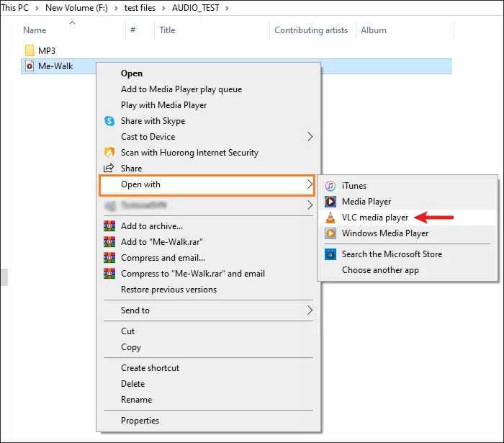The width and height of the screenshot is (504, 443).
Task: Click the iTunes icon in submenu
Action: click(330, 186)
